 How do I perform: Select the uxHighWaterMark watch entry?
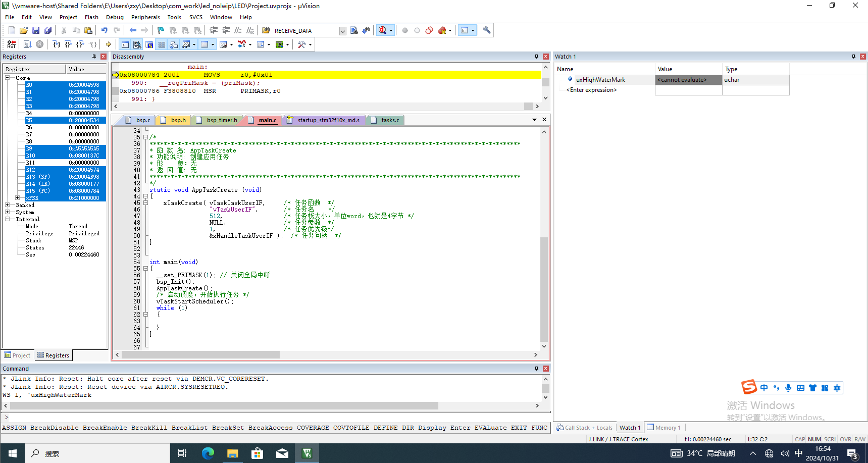(x=600, y=80)
